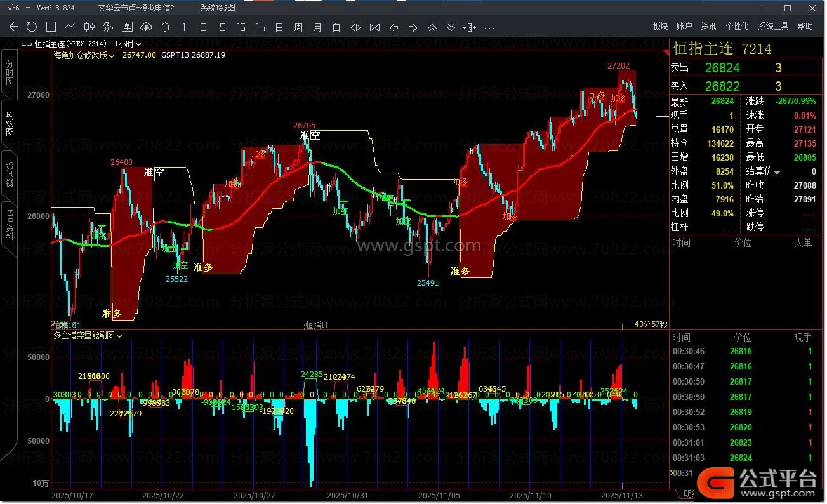This screenshot has height=504, width=827.
Task: Click the 结算价 dropdown arrow
Action: coord(777,172)
